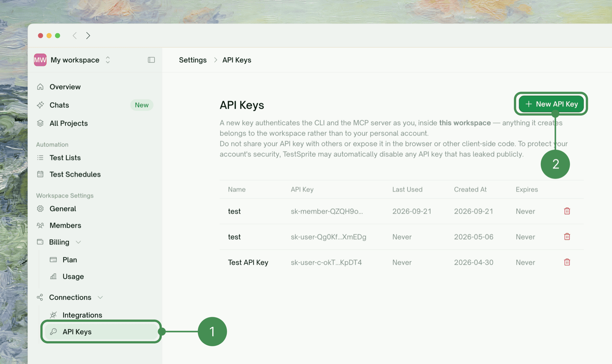Image resolution: width=612 pixels, height=364 pixels.
Task: Click the General gear icon
Action: point(40,209)
